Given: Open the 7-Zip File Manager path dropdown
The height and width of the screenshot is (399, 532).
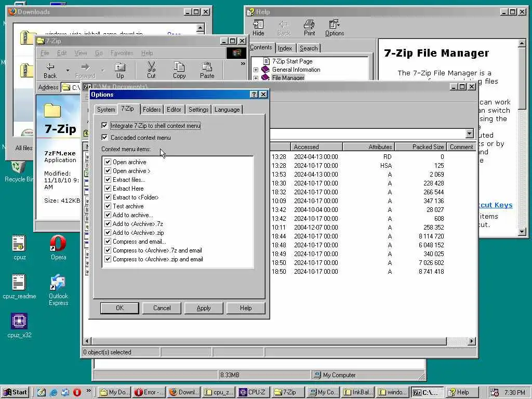Looking at the screenshot, I should click(470, 134).
